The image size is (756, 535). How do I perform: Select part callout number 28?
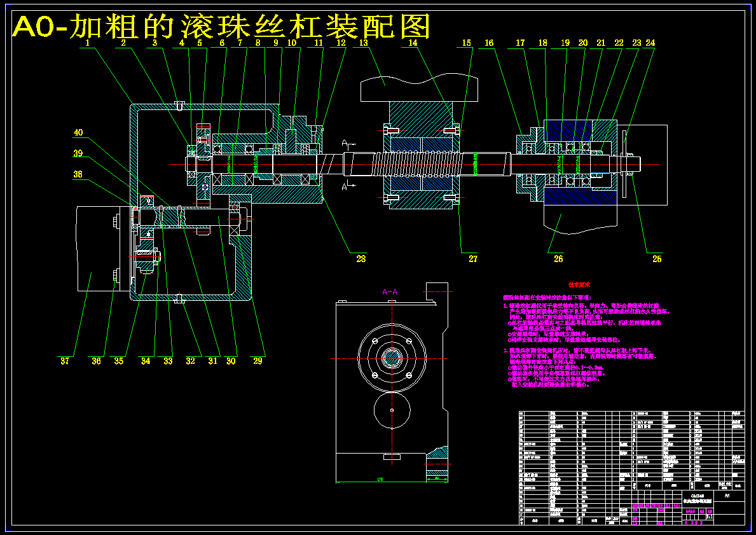(x=361, y=259)
